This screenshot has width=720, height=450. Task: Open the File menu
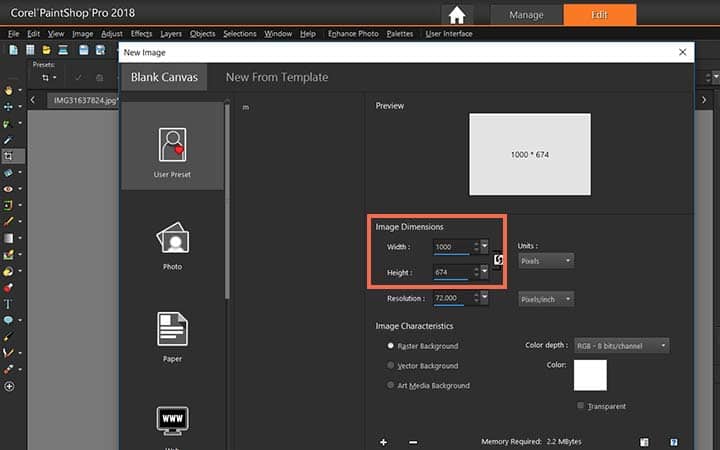point(13,34)
